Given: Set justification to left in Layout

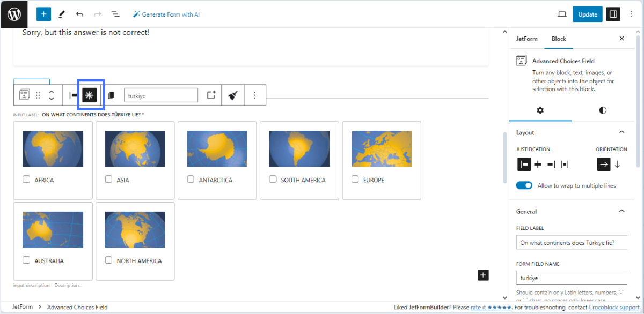Looking at the screenshot, I should [x=524, y=165].
